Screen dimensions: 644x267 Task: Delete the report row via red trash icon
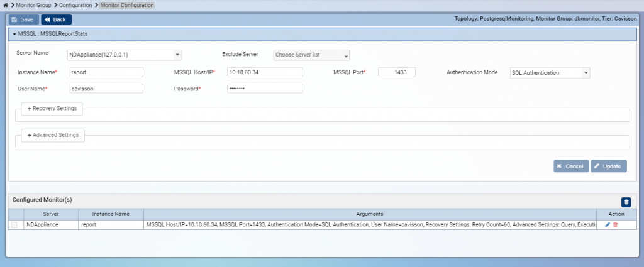(615, 225)
